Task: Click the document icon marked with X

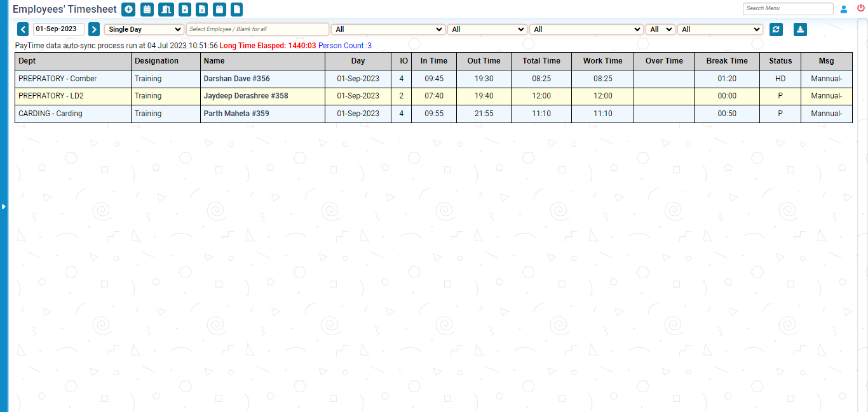Action: [x=201, y=10]
